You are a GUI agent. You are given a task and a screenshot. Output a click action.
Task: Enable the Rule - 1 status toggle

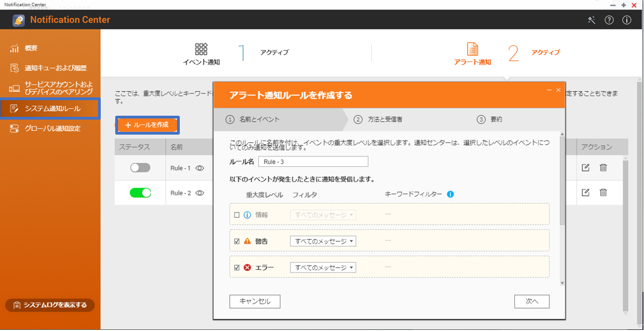tap(140, 167)
